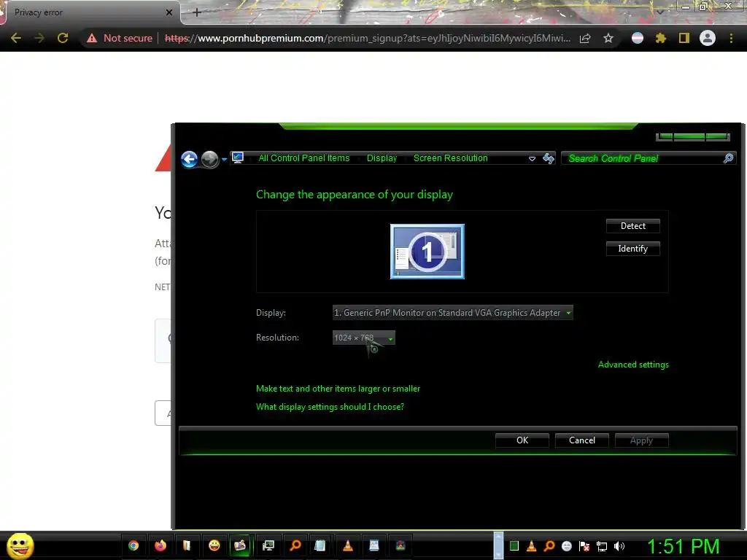Click the Cancel button
The height and width of the screenshot is (560, 747).
pyautogui.click(x=581, y=440)
